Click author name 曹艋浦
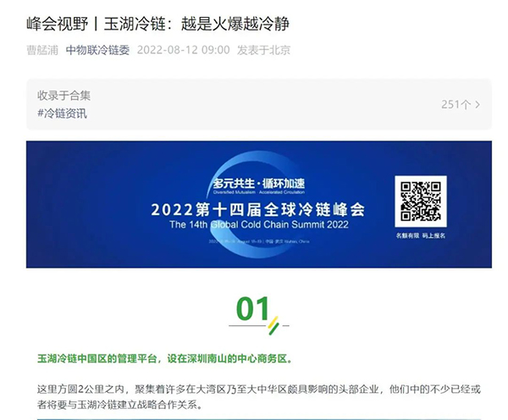The image size is (508, 420). (x=42, y=50)
